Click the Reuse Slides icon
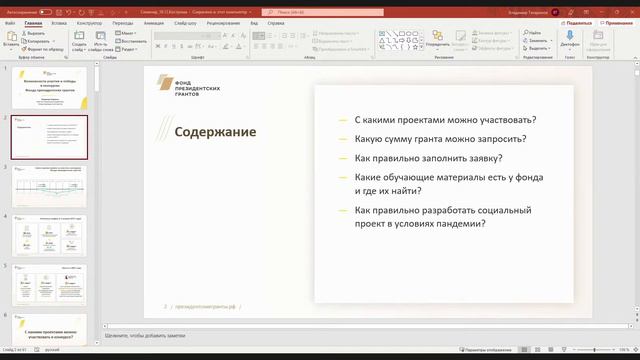Screen dimensions: 640x360 100,36
